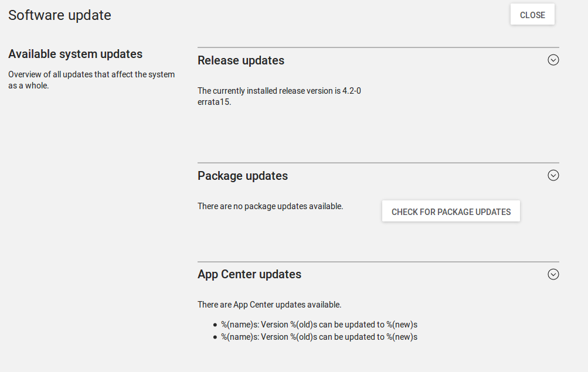
Task: Collapse the Package updates section chevron
Action: pos(553,175)
